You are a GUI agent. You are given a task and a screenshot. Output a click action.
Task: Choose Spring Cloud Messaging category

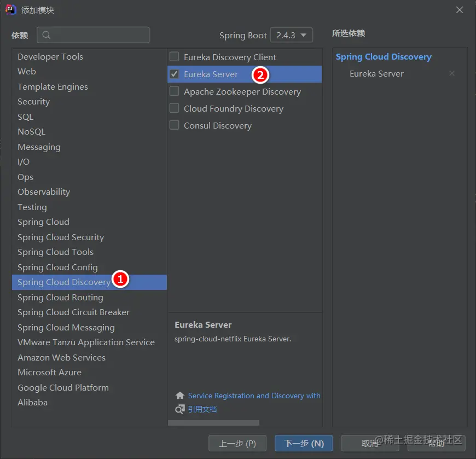(x=89, y=327)
